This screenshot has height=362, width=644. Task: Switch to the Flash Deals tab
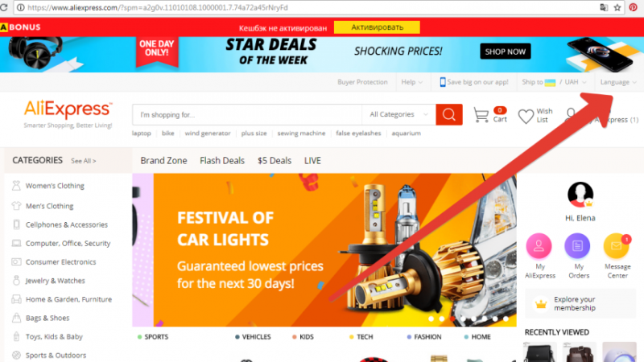click(222, 160)
